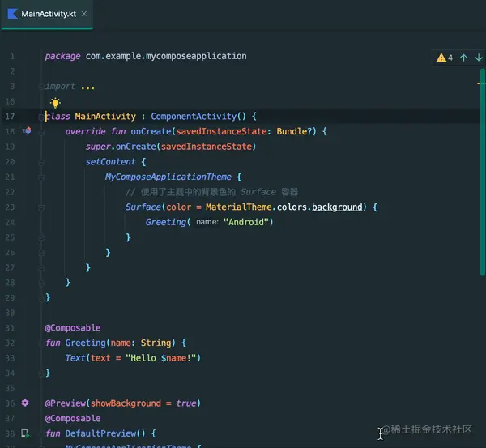Click line number 17 in the gutter

(10, 117)
